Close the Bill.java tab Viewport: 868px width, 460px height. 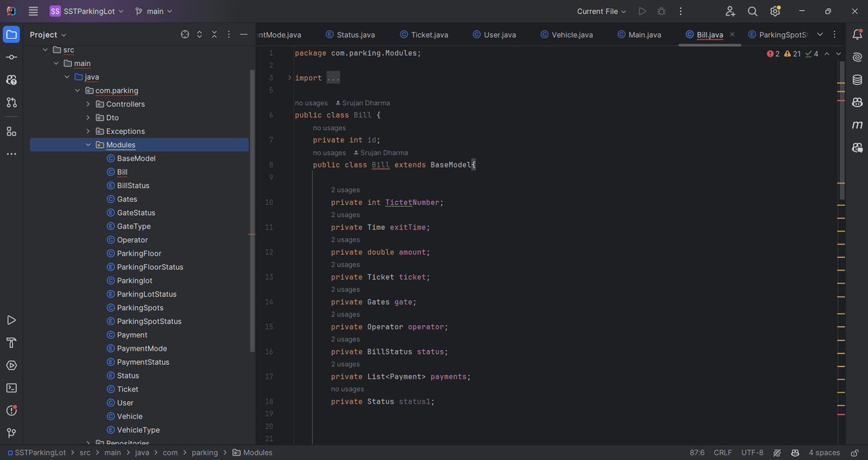732,35
